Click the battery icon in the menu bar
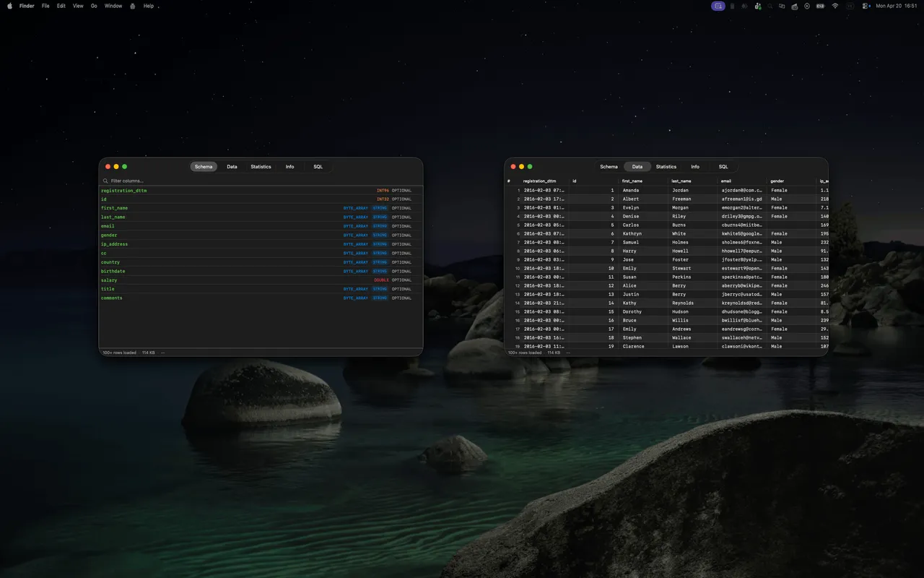 point(820,6)
